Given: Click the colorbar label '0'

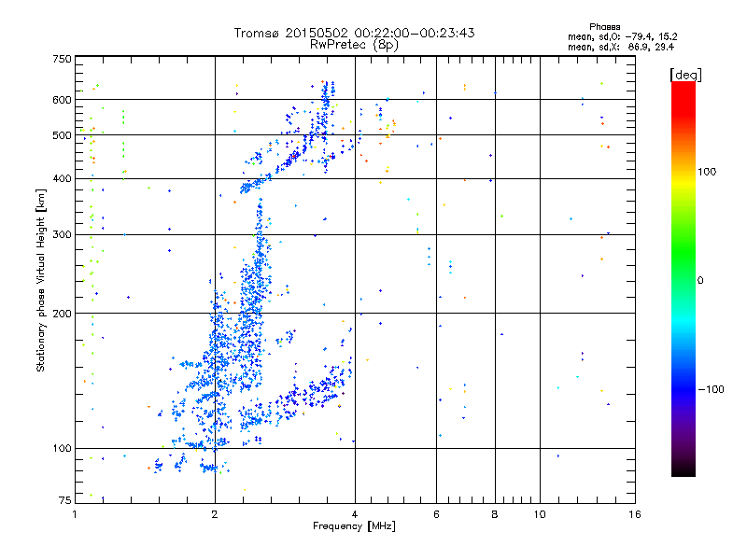Looking at the screenshot, I should click(700, 280).
